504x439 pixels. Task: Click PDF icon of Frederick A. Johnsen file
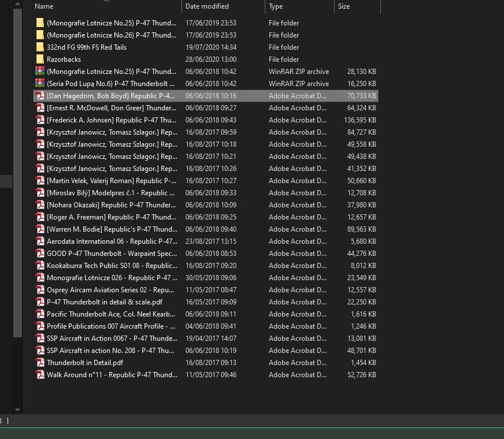(x=40, y=120)
